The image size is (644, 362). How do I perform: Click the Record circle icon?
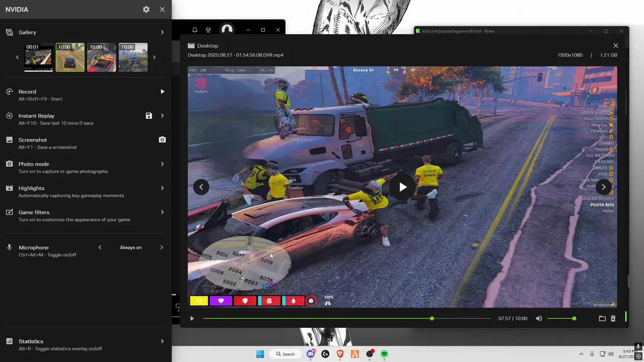(9, 92)
